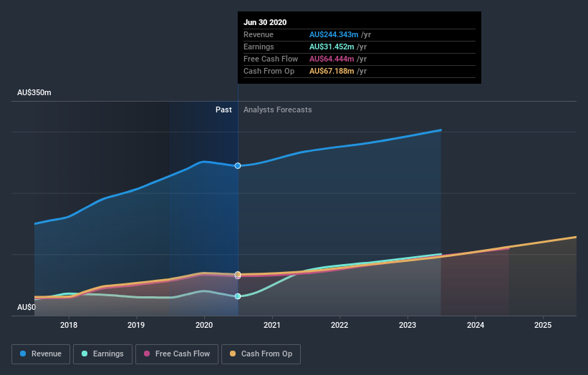Click the Jun 30 2020 tooltip date
The width and height of the screenshot is (588, 375).
click(265, 22)
